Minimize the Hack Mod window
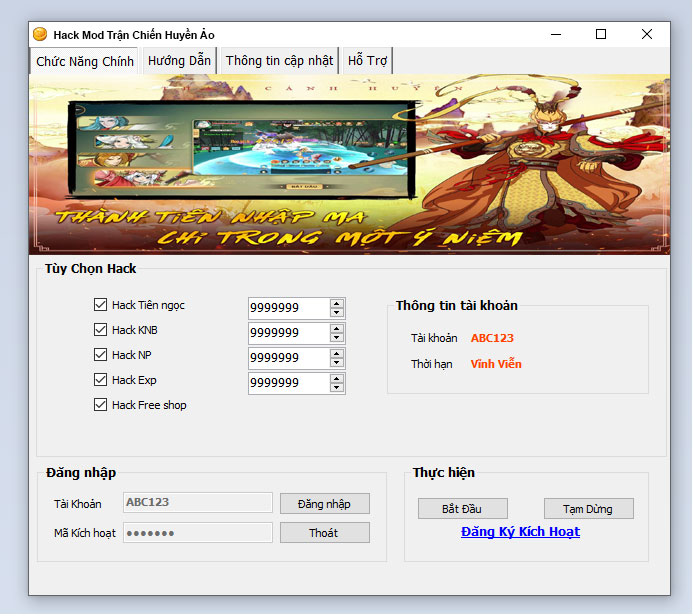693x616 pixels. tap(556, 34)
